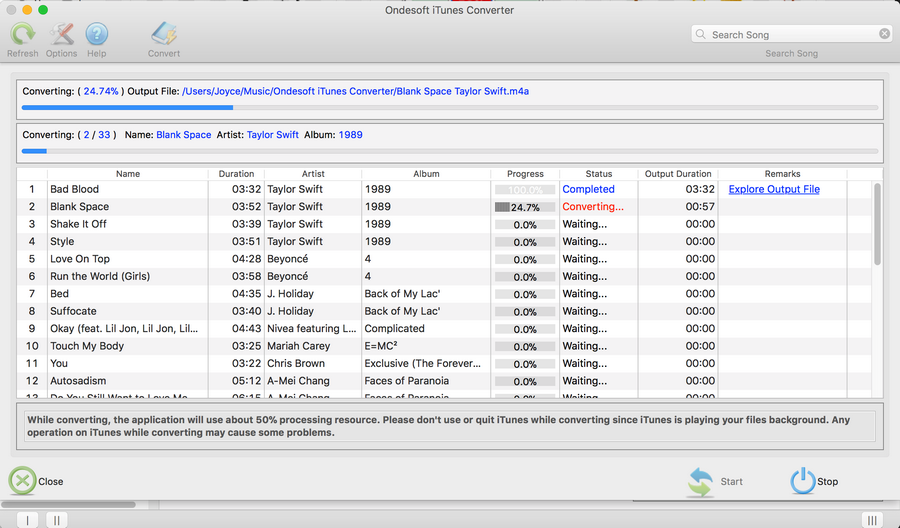The image size is (900, 528).
Task: Click the green window zoom button
Action: tap(42, 10)
